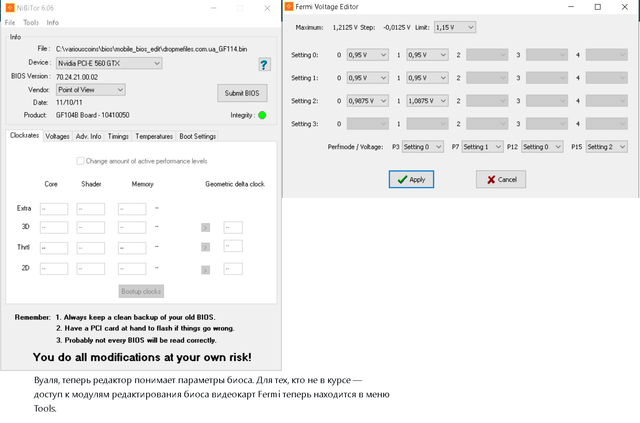Open Setting 0 voltage dropdown number 0
Viewport: 640px width, 423px height.
point(367,55)
